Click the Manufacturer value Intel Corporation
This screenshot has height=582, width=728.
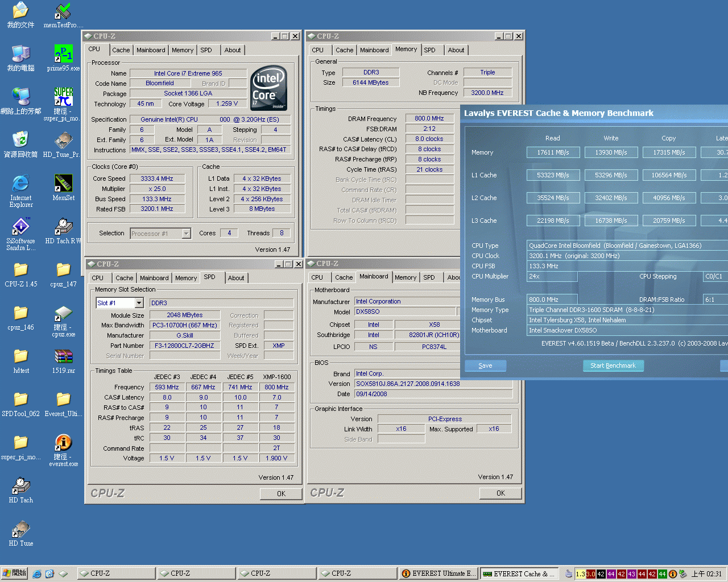[407, 301]
